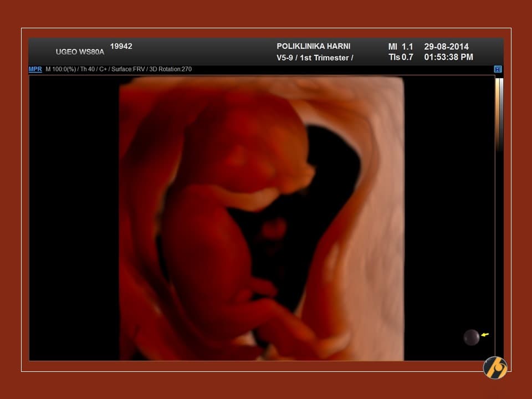Select the V5-9 / 1st Trimester probe preset
The height and width of the screenshot is (399, 532).
[x=315, y=58]
